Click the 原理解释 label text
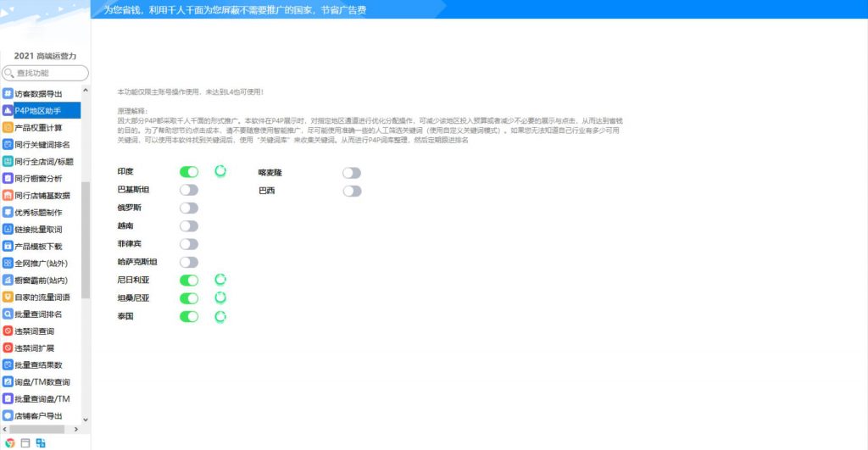 click(x=132, y=111)
